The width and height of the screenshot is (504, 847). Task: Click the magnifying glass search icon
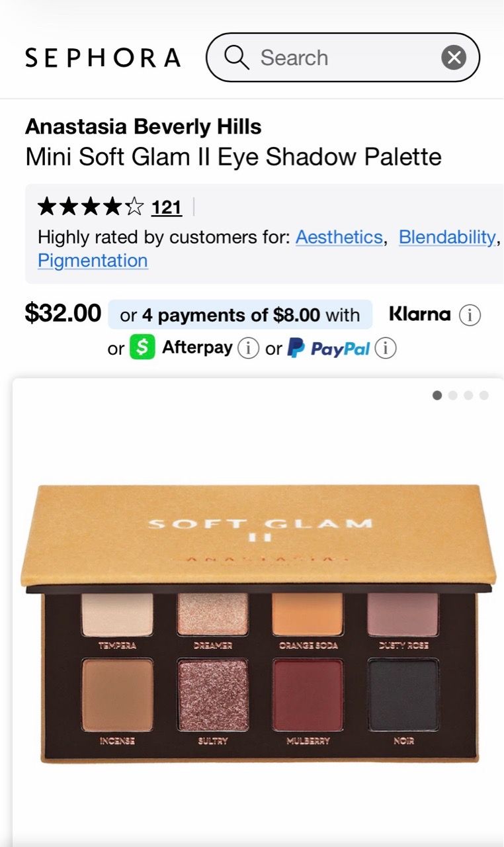236,58
